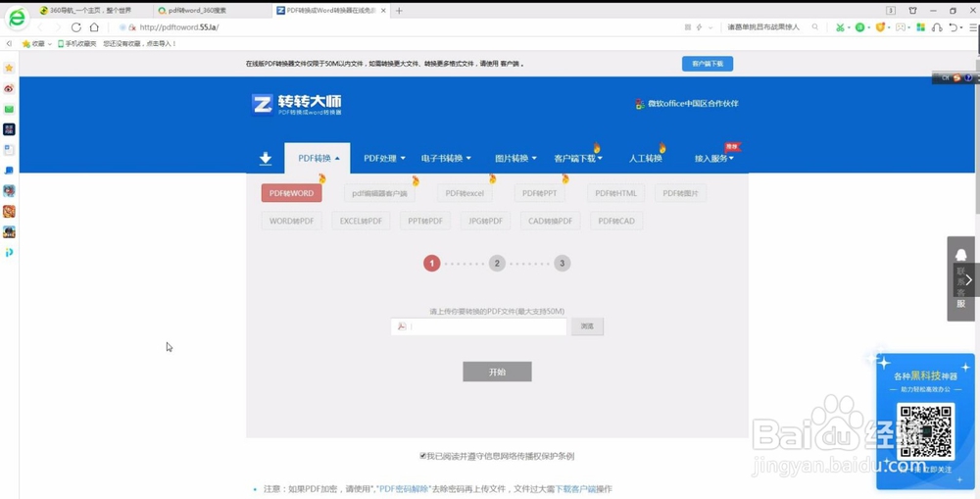
Task: Select the EXCEL转PDF option
Action: coord(362,221)
